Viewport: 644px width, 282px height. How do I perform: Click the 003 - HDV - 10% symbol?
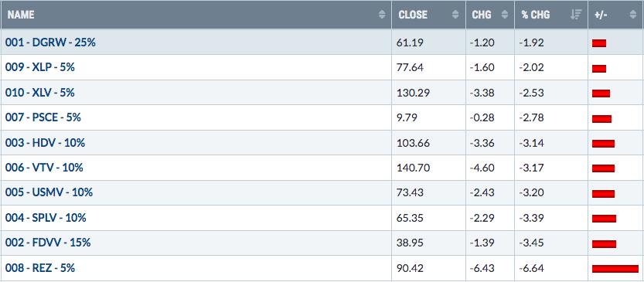(45, 143)
